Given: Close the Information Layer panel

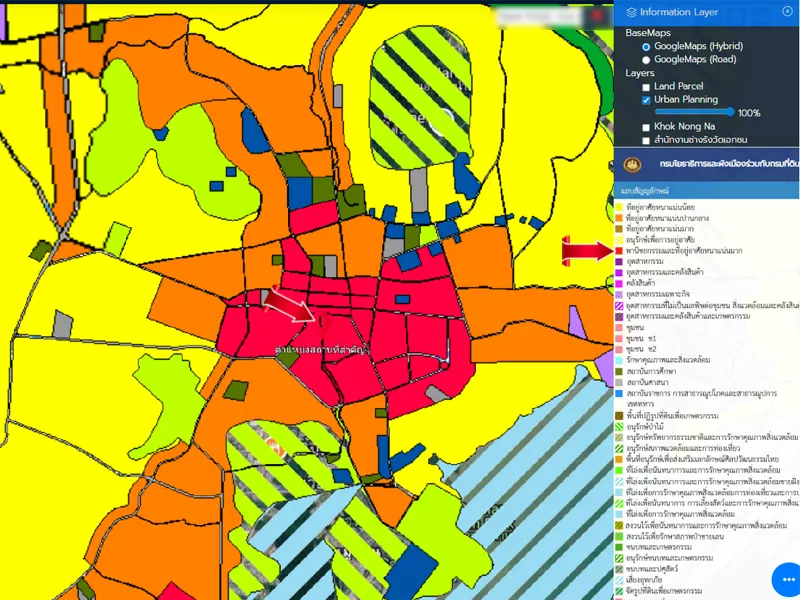Looking at the screenshot, I should click(x=787, y=11).
